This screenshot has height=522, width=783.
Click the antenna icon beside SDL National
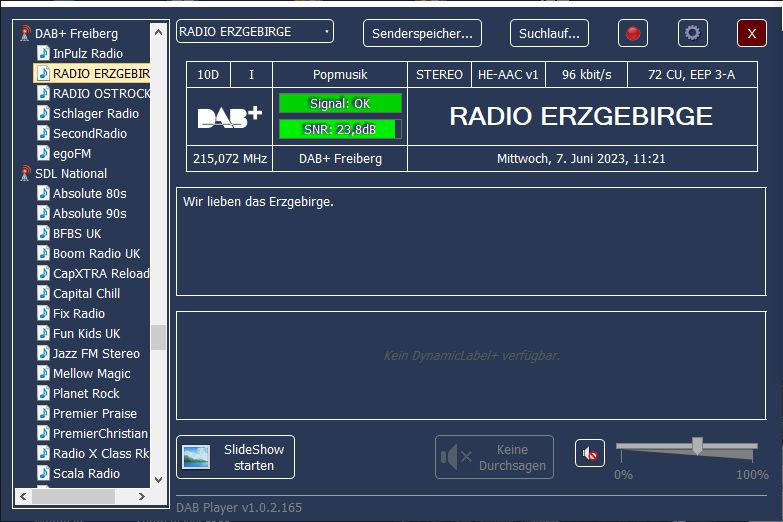26,174
